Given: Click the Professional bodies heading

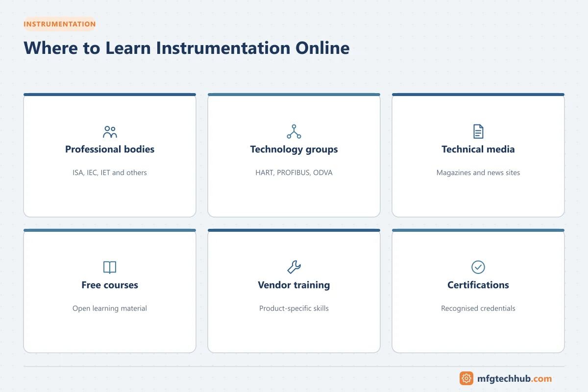Looking at the screenshot, I should click(110, 149).
